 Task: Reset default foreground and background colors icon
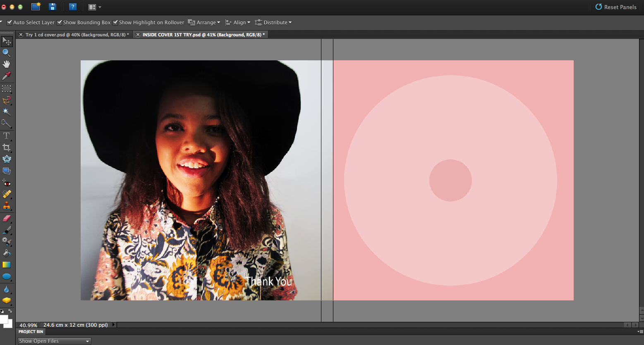point(2,311)
